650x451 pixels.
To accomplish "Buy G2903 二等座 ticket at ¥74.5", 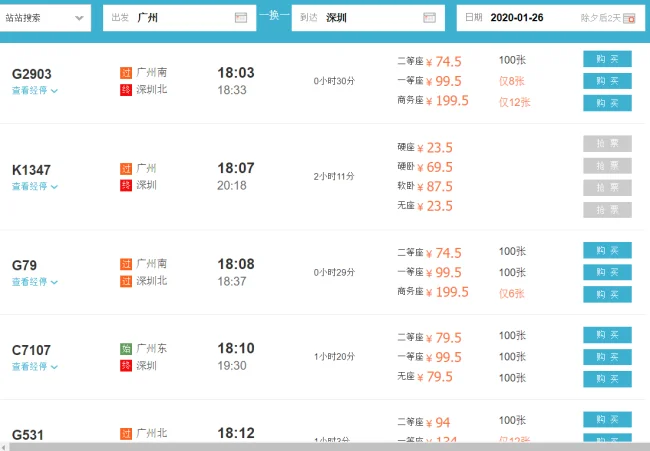I will [x=607, y=59].
